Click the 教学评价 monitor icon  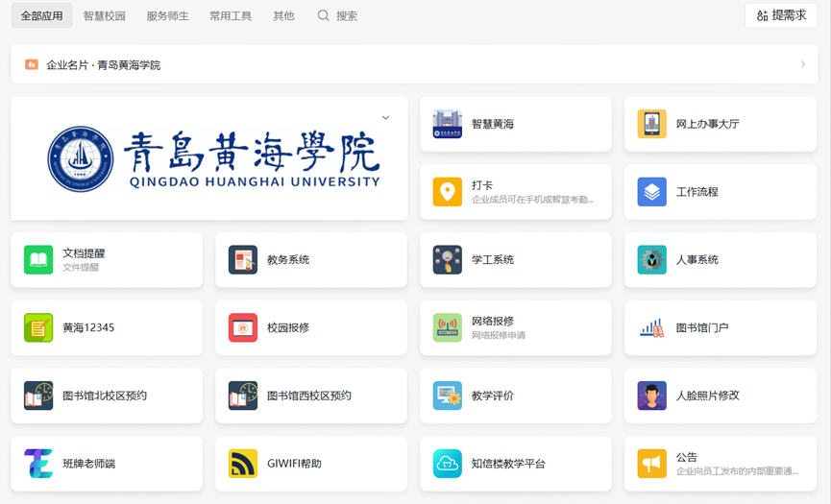(448, 396)
